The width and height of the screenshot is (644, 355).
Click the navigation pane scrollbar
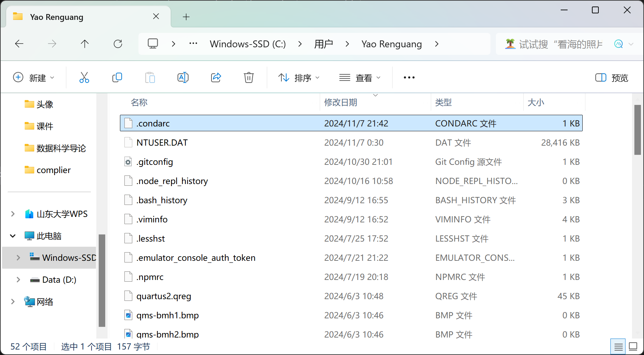(102, 280)
